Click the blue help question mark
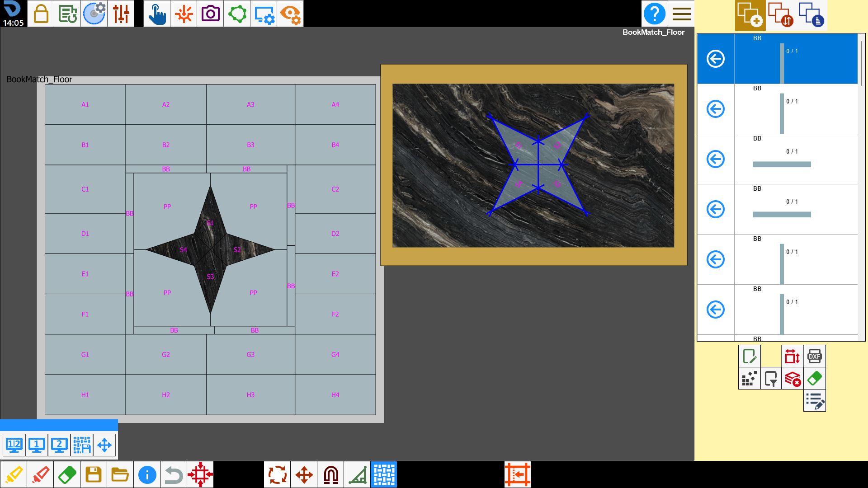This screenshot has height=488, width=868. (x=654, y=14)
